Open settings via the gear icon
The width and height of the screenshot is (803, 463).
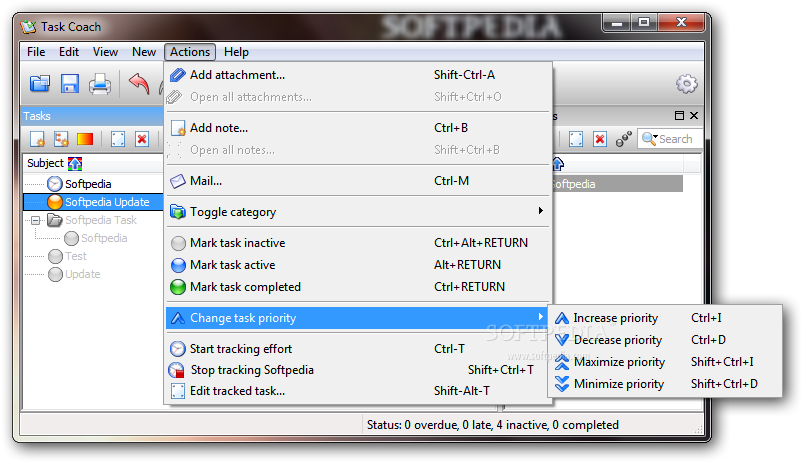686,83
